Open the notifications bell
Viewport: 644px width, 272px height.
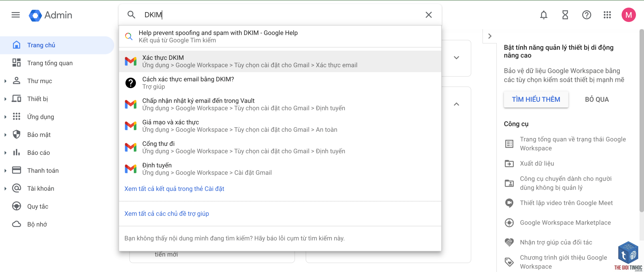(544, 15)
